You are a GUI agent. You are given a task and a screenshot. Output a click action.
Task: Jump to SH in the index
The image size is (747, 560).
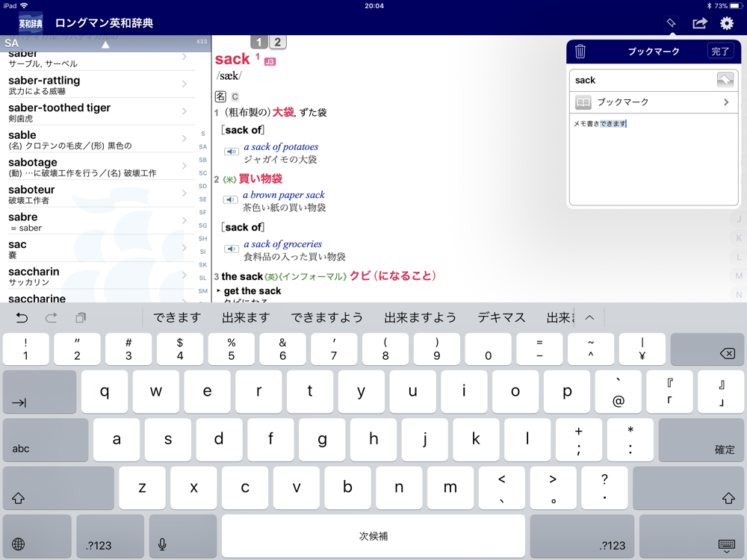(x=203, y=239)
